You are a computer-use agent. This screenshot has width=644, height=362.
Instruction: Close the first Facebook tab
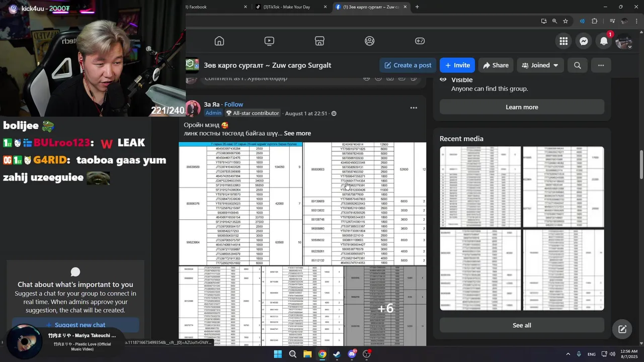[246, 7]
